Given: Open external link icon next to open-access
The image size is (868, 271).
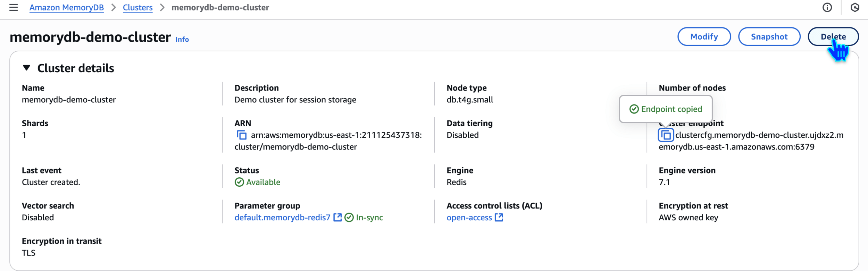Looking at the screenshot, I should point(499,218).
